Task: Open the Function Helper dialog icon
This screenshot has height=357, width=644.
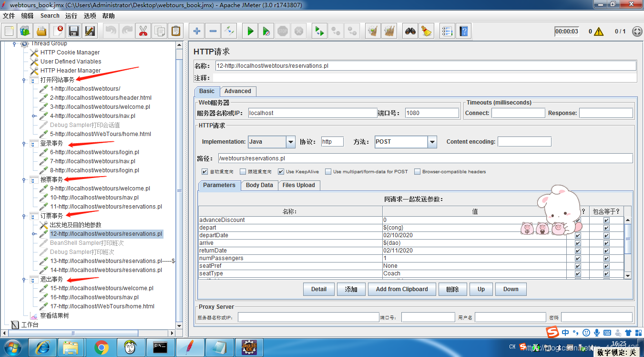Action: [x=447, y=31]
